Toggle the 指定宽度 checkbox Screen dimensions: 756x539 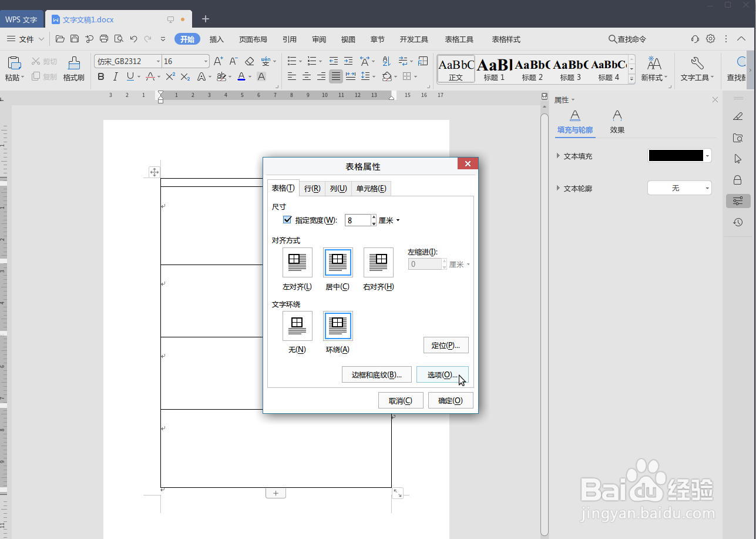coord(287,220)
